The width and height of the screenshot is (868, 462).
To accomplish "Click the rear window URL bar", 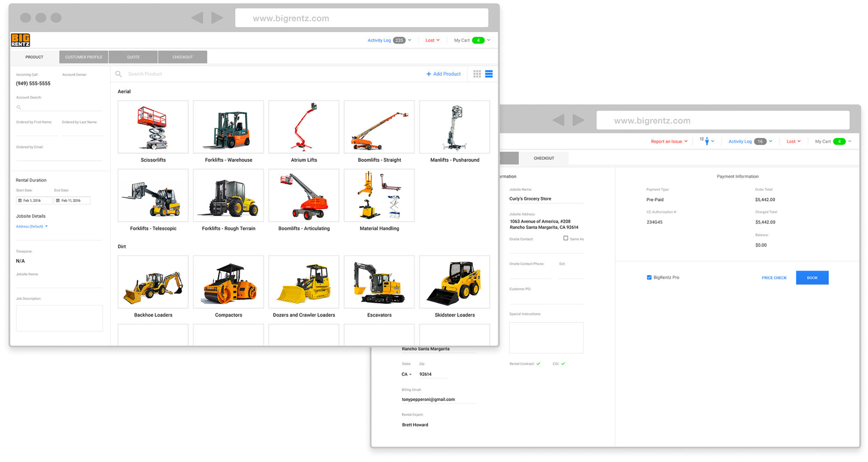I will [723, 121].
